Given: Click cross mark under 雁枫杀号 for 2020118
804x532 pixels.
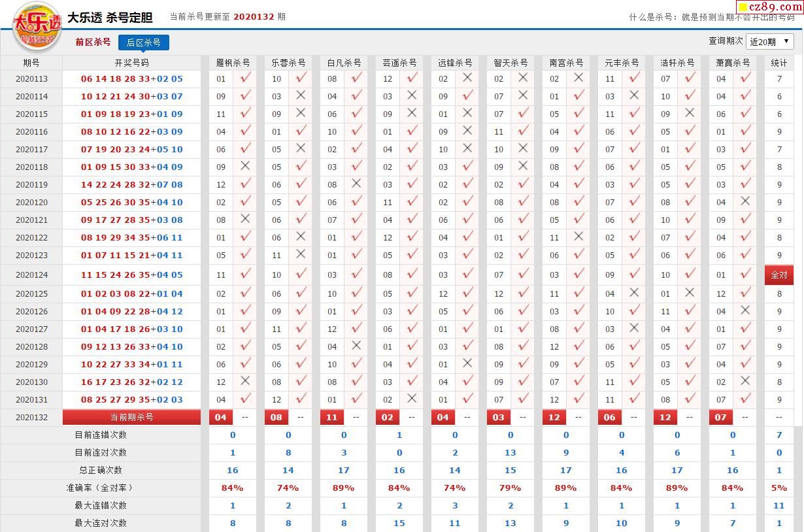Looking at the screenshot, I should pyautogui.click(x=245, y=166).
